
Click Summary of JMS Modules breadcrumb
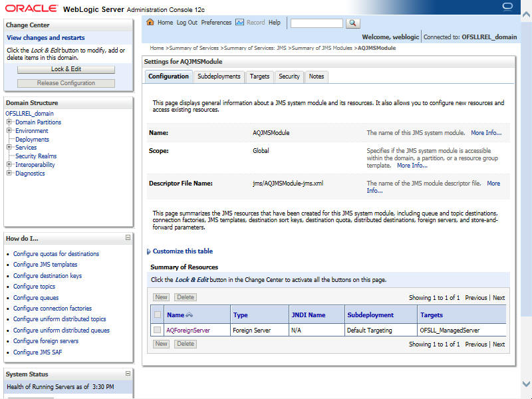tap(322, 48)
